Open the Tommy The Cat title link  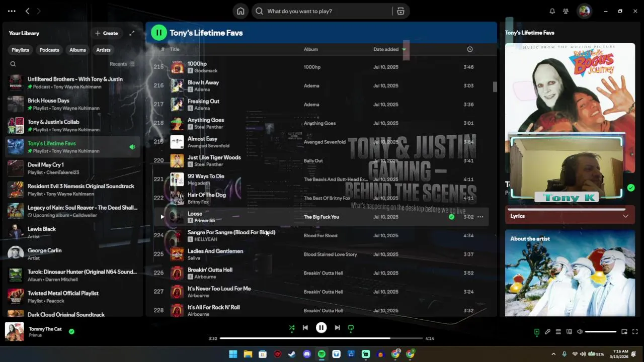pyautogui.click(x=45, y=329)
